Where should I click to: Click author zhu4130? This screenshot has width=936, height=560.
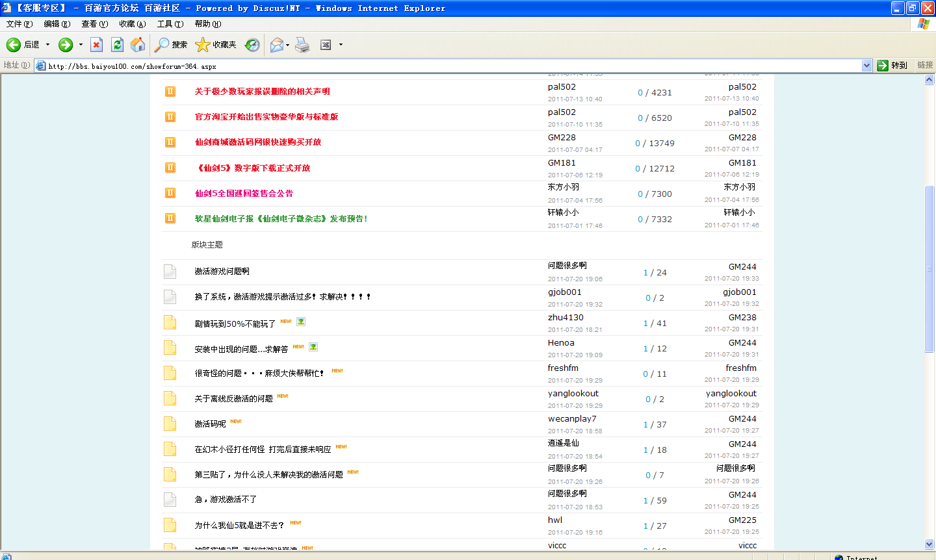pyautogui.click(x=565, y=318)
